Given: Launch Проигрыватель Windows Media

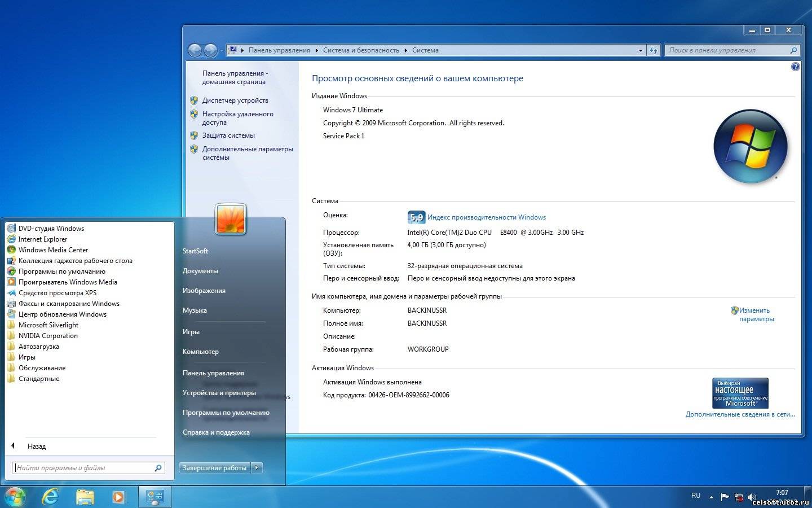Looking at the screenshot, I should coord(62,282).
